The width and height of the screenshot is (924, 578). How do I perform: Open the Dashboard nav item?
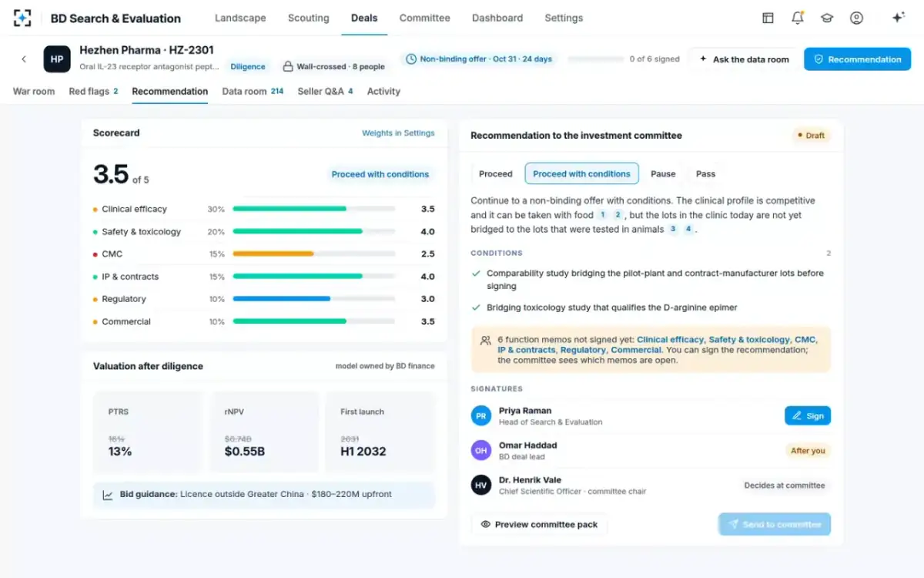coord(497,18)
